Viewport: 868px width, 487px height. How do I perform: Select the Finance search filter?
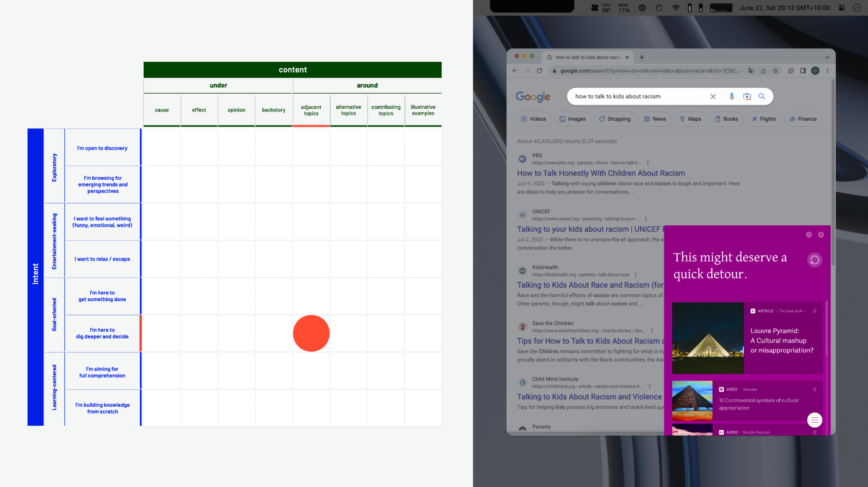(803, 119)
